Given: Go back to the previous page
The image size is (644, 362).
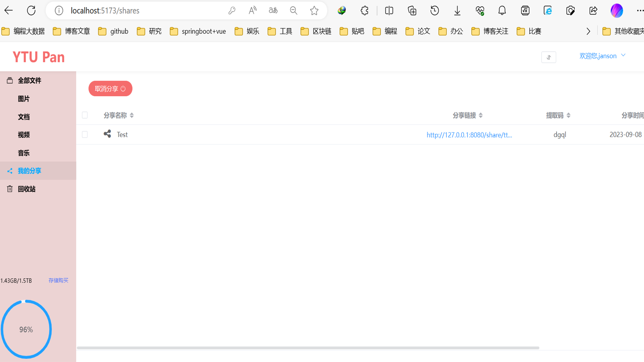Looking at the screenshot, I should [8, 10].
